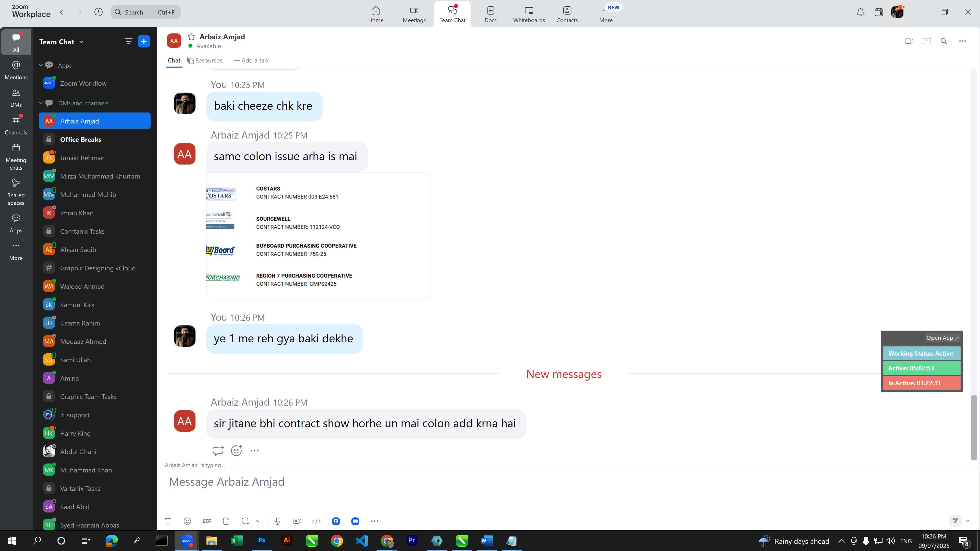This screenshot has height=551, width=980.
Task: Click the share screen icon in chat header
Action: pyautogui.click(x=927, y=41)
